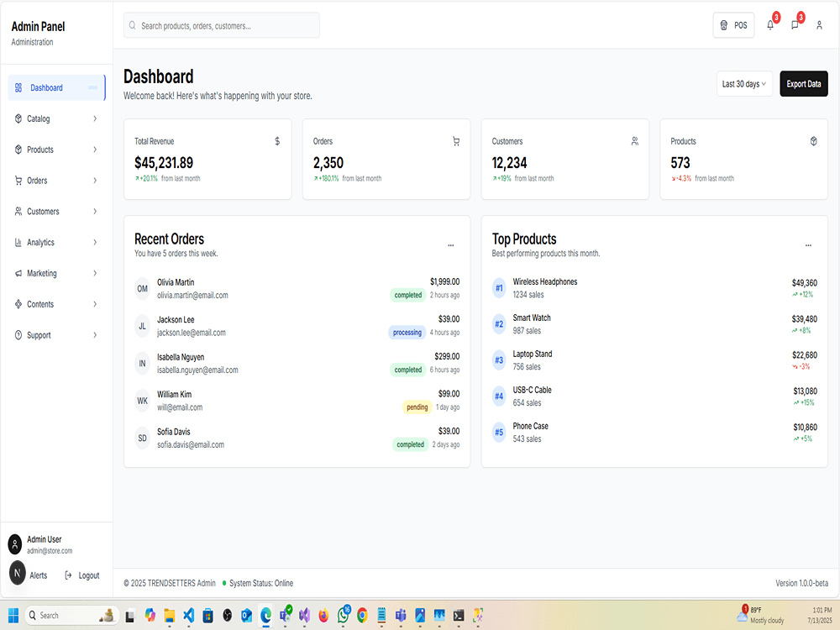Click the processing status badge
Viewport: 840px width, 630px height.
point(407,333)
